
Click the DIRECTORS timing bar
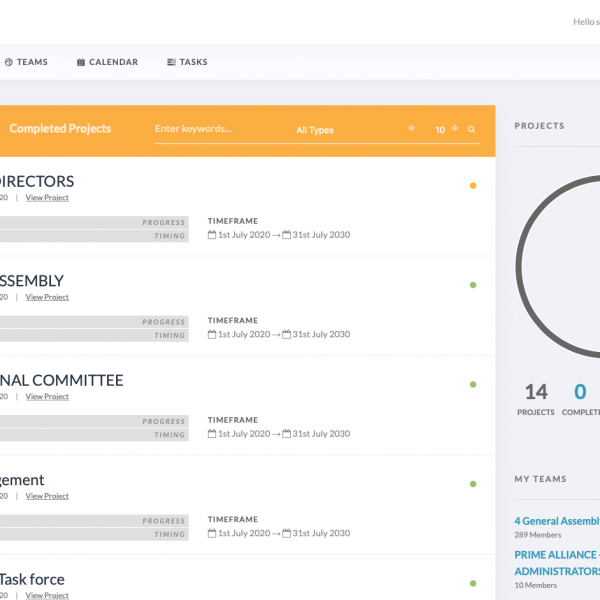pyautogui.click(x=94, y=236)
